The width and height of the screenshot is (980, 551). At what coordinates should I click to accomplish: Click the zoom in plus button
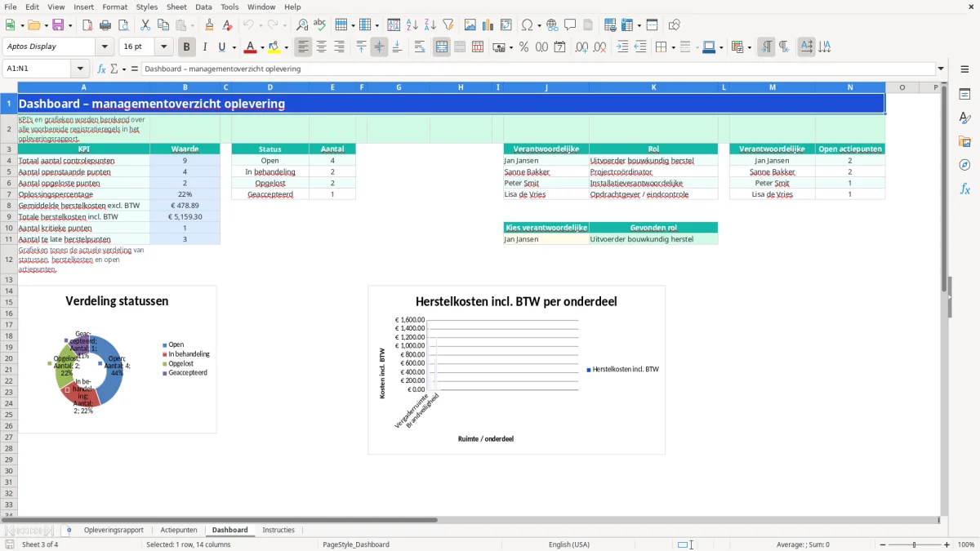[947, 544]
